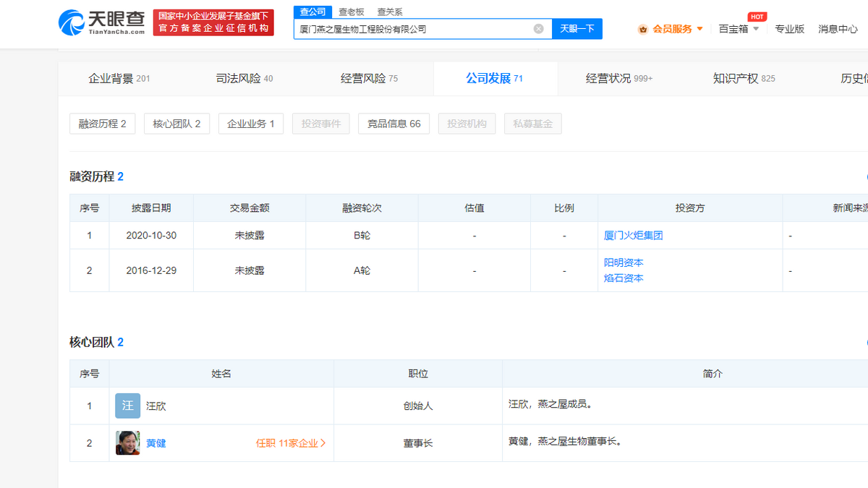Click the name 汪欣 in team table
Screen dimensions: 868x488
[156, 406]
